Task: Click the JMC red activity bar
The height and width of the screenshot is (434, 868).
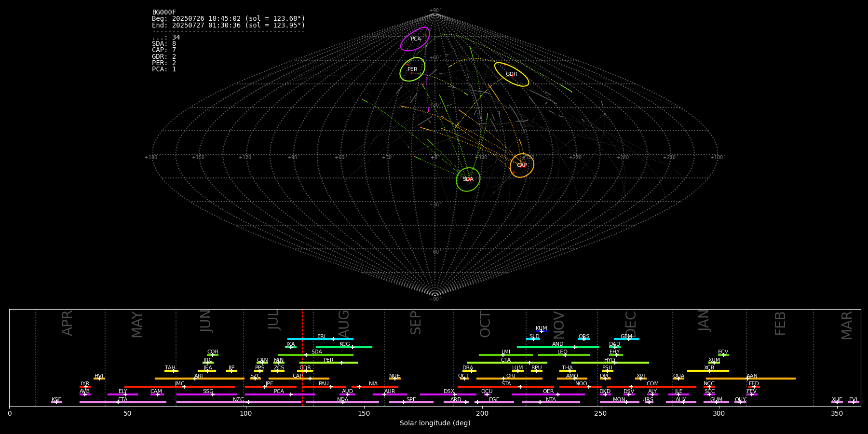Action: (x=179, y=387)
